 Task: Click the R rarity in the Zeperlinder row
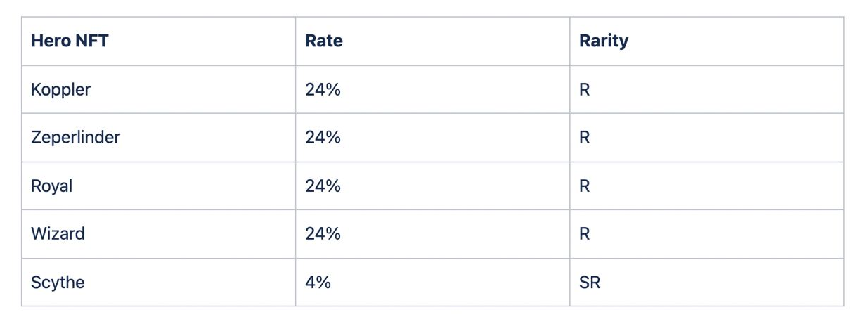tap(584, 138)
